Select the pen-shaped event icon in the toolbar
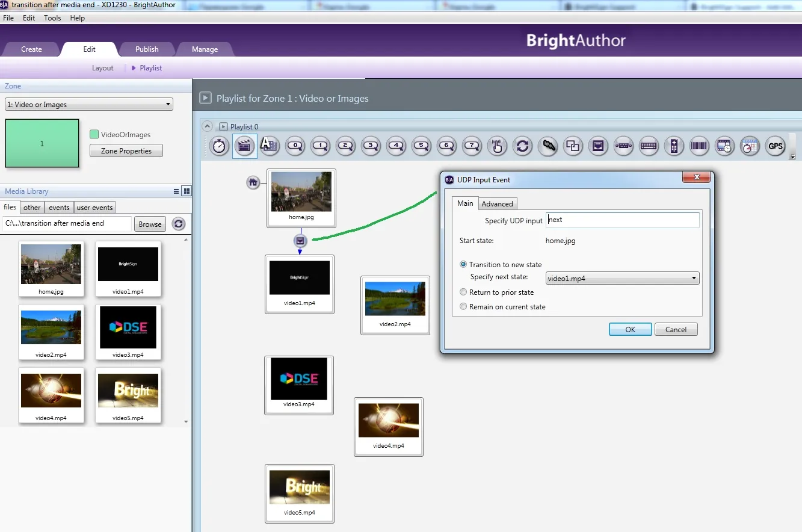The width and height of the screenshot is (802, 532). (x=548, y=146)
